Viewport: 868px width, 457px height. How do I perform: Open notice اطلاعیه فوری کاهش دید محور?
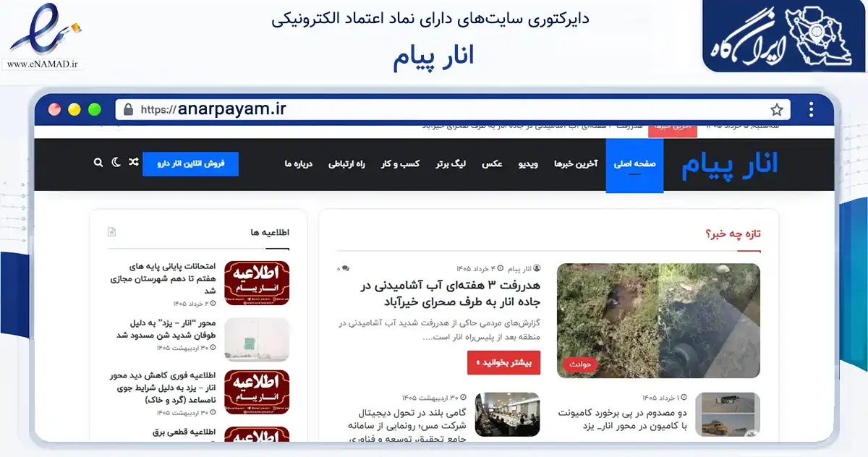163,387
